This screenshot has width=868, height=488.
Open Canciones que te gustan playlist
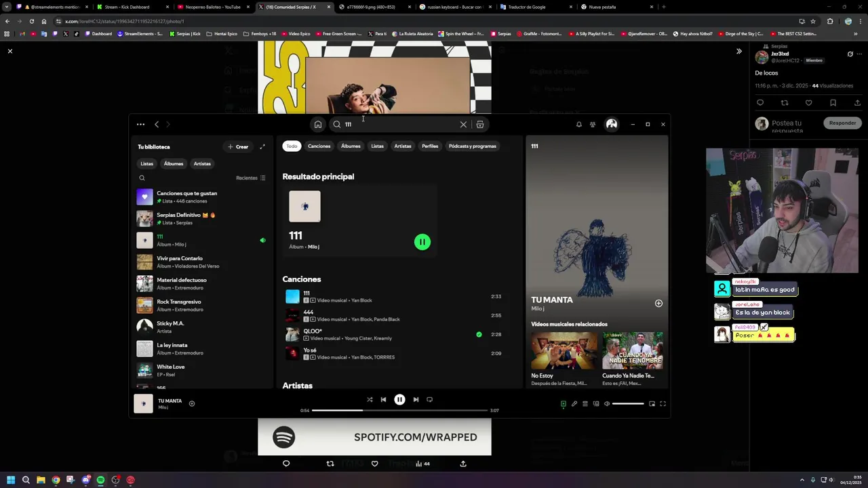[202, 197]
